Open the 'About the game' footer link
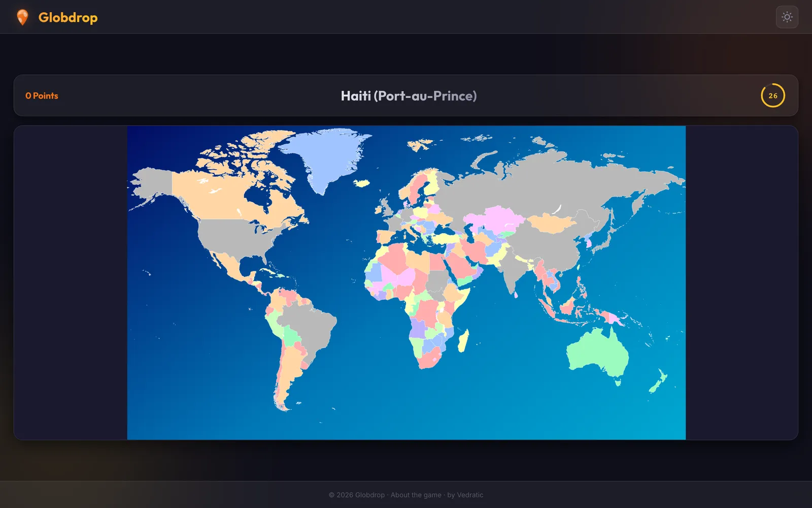The height and width of the screenshot is (508, 812). tap(416, 495)
